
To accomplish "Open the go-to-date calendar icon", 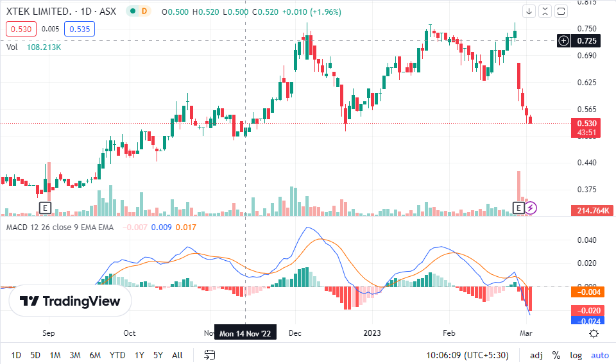I will [210, 354].
